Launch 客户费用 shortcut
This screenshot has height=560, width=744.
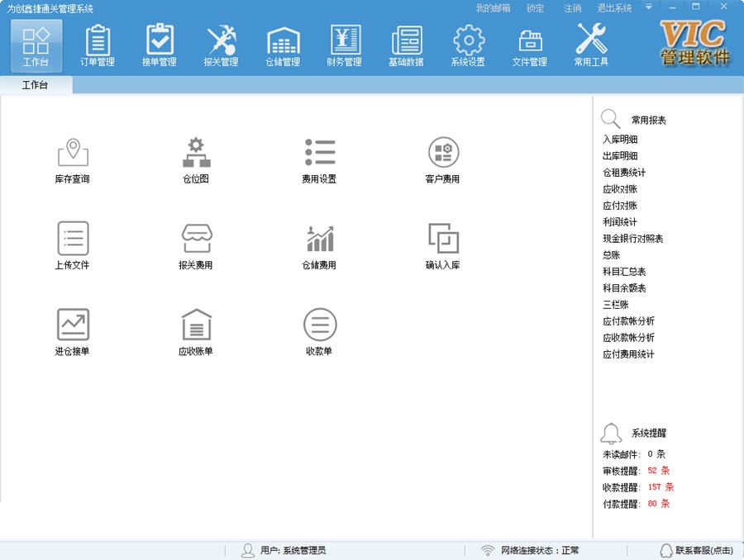click(x=443, y=161)
